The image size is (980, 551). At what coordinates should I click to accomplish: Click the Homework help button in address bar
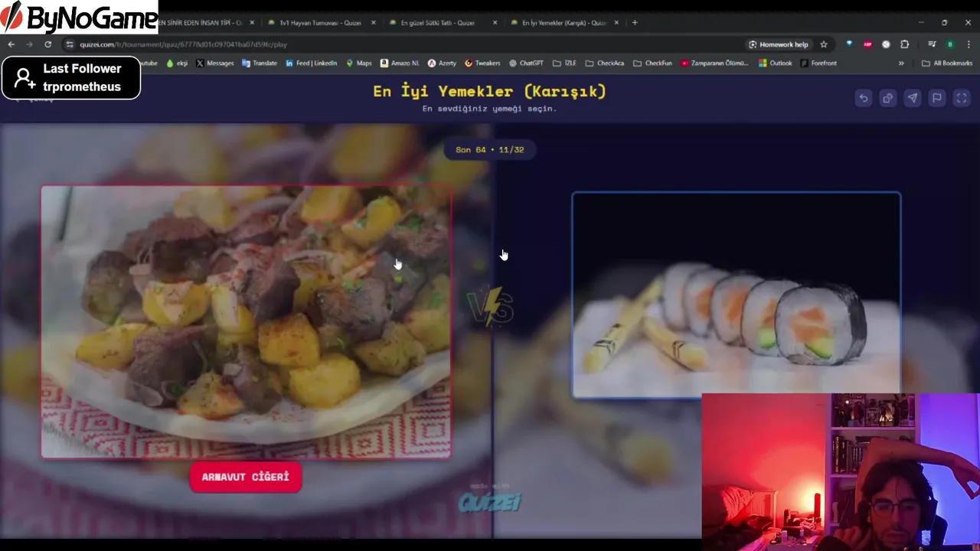pyautogui.click(x=778, y=44)
